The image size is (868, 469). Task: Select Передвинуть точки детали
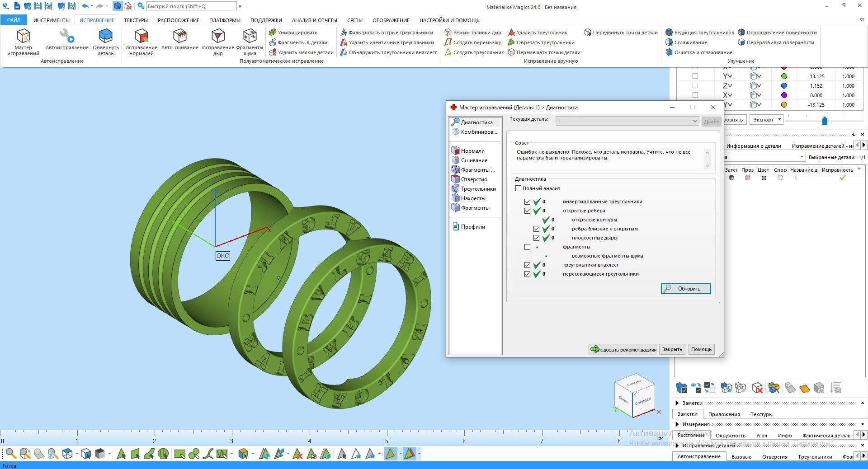click(621, 33)
